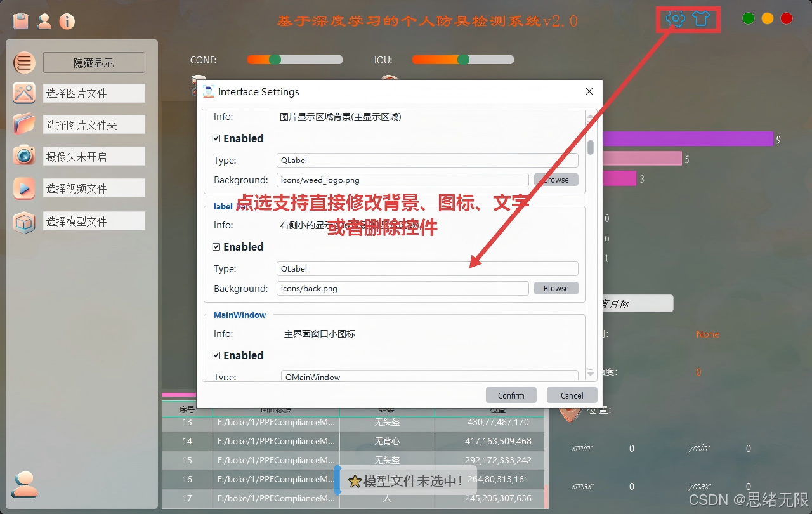Cancel the Interface Settings dialog
The width and height of the screenshot is (812, 514).
(x=572, y=395)
